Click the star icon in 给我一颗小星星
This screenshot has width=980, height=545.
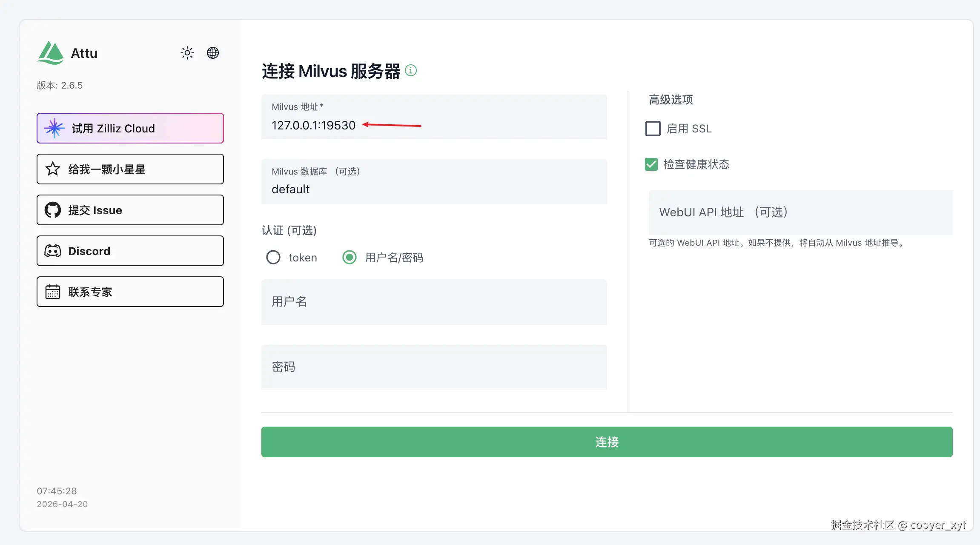(53, 169)
